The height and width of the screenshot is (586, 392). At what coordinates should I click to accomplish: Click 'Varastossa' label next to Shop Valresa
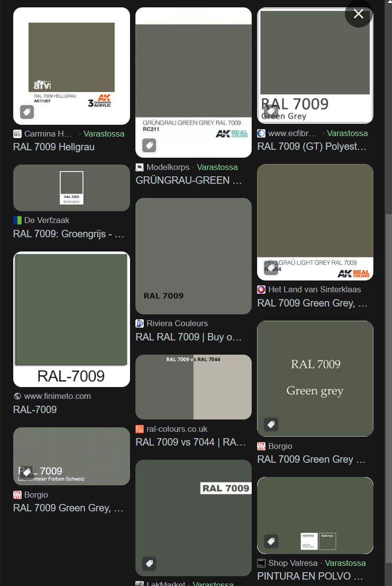pyautogui.click(x=345, y=563)
